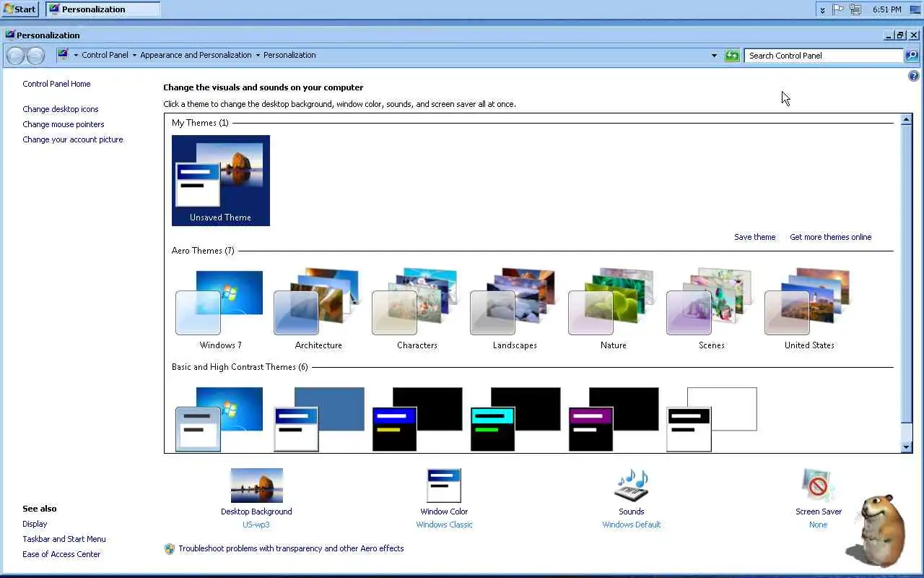924x578 pixels.
Task: Click the shield icon beside Troubleshoot link
Action: (170, 549)
